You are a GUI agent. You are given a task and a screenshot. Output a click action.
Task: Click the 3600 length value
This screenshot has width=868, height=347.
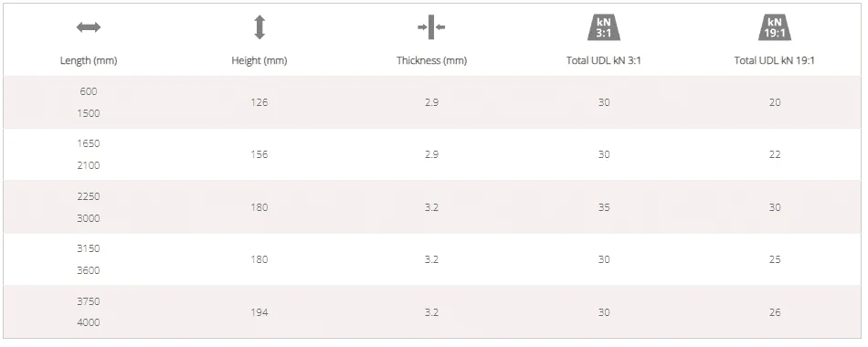(x=89, y=270)
